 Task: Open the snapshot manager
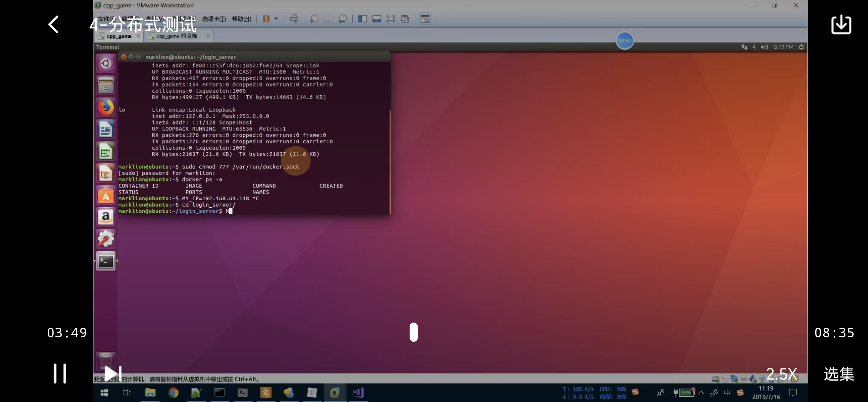[343, 19]
